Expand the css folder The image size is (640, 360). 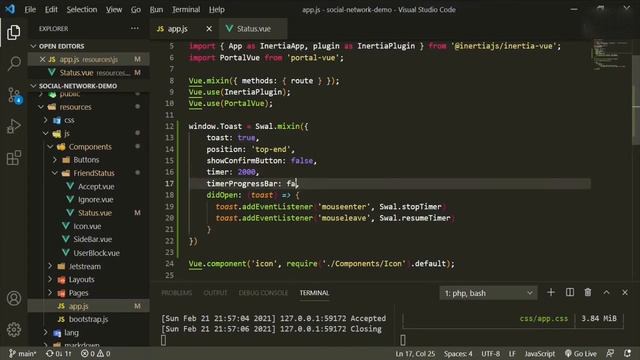click(x=69, y=120)
